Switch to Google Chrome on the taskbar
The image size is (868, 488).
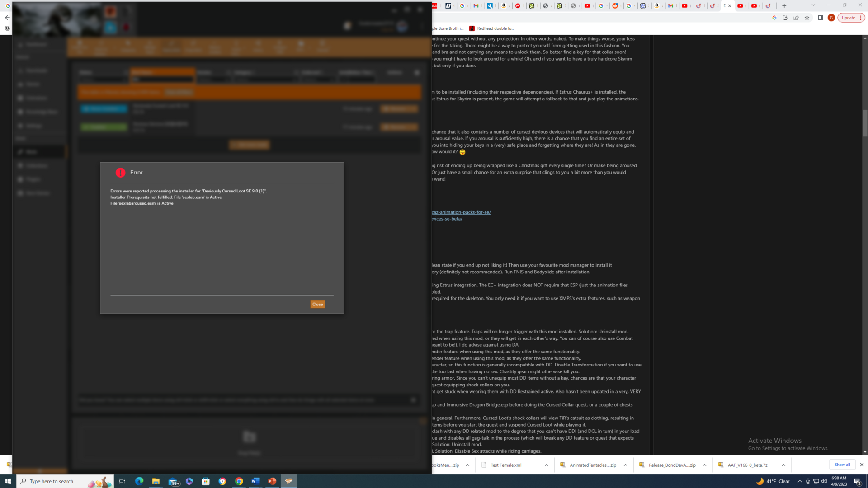[239, 481]
